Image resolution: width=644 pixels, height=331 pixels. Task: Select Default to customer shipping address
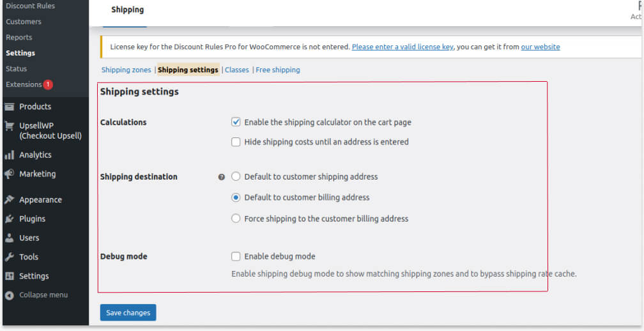click(236, 176)
